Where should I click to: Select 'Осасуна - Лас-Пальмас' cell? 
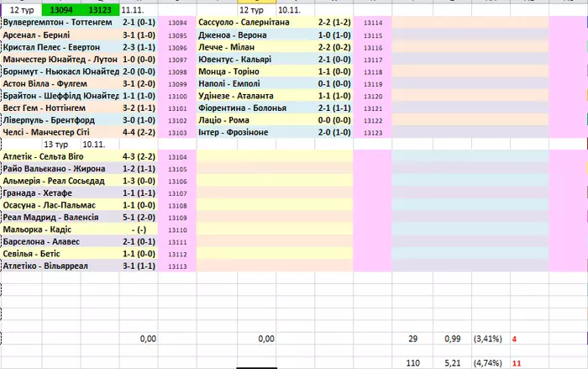pyautogui.click(x=60, y=205)
